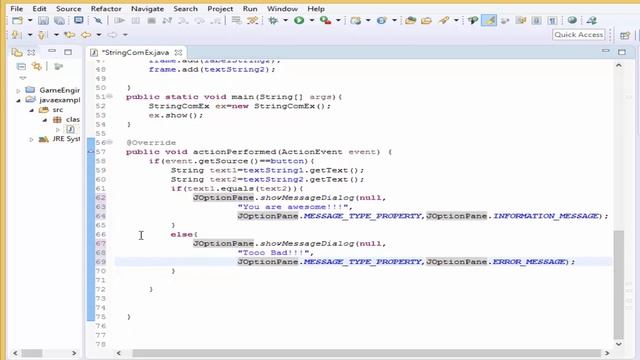Open the Source menu

[69, 9]
